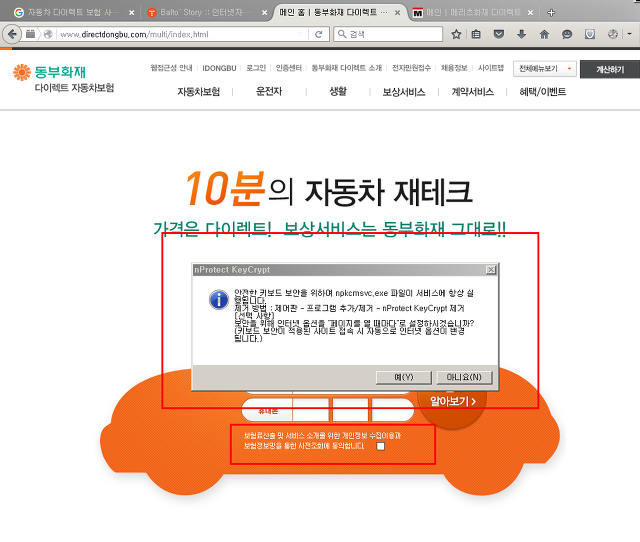Open the 사이트맵 link

coord(491,68)
